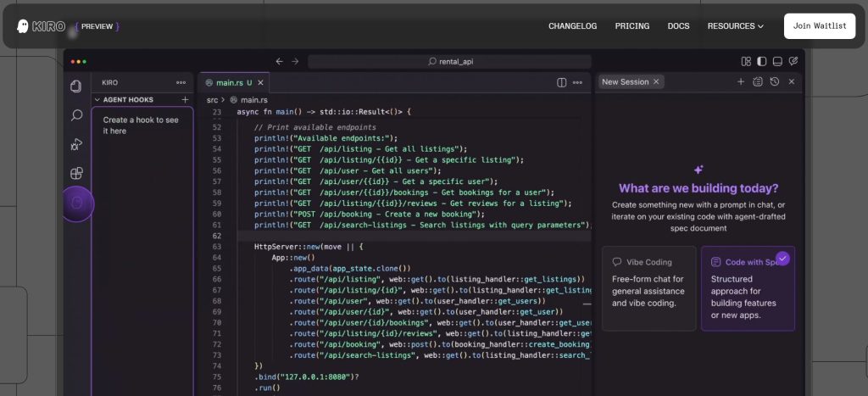
Task: Expand the Resources dropdown menu
Action: 735,26
